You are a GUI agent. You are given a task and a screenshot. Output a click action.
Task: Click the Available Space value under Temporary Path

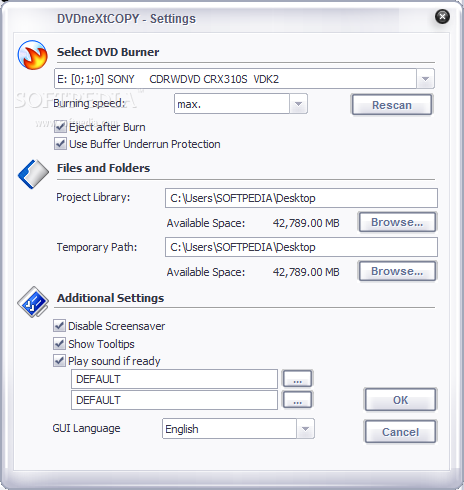[x=306, y=272]
